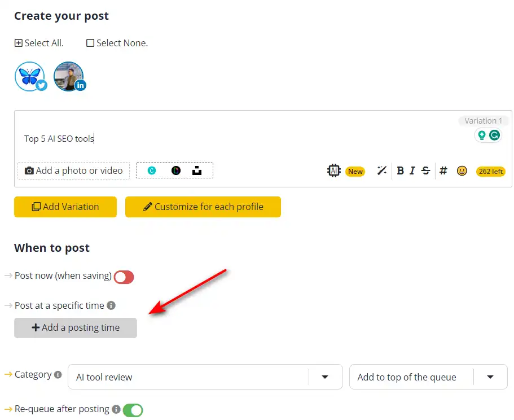Screen dimensions: 514x420
Task: Tick the Select None checkbox
Action: [90, 43]
